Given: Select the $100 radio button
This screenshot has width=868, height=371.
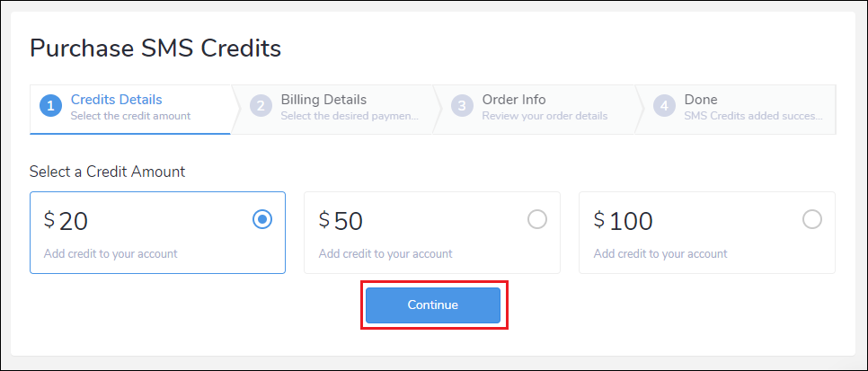Looking at the screenshot, I should click(812, 220).
